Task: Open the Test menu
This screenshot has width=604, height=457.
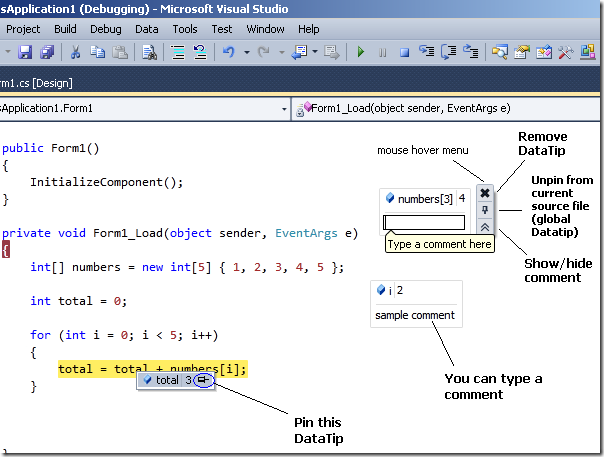Action: point(221,29)
